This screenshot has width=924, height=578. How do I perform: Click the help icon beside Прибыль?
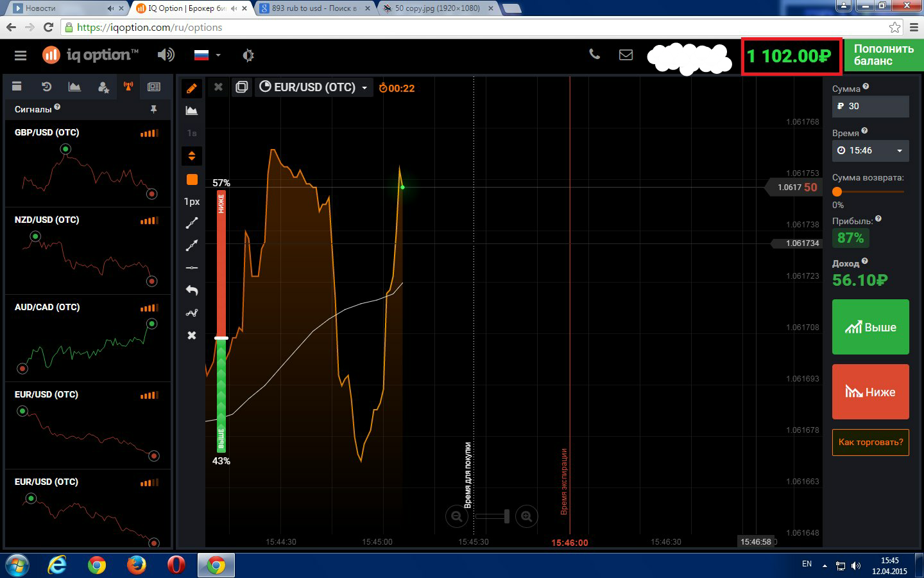pyautogui.click(x=878, y=219)
